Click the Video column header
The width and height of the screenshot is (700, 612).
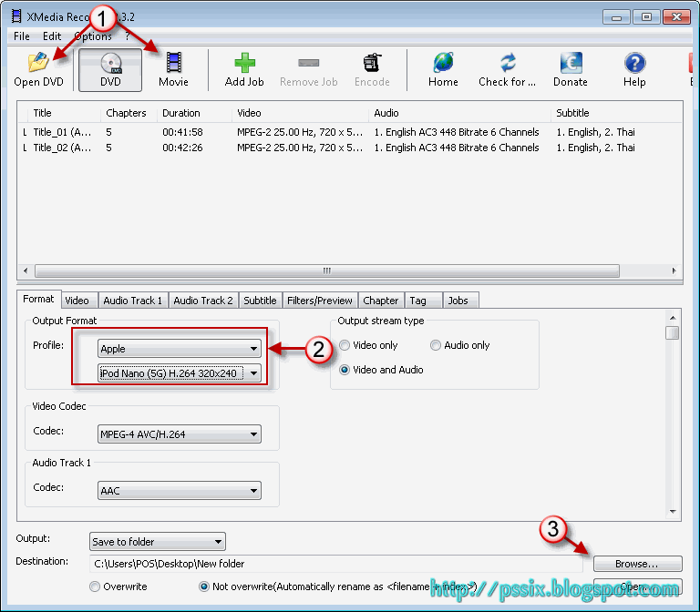point(300,113)
